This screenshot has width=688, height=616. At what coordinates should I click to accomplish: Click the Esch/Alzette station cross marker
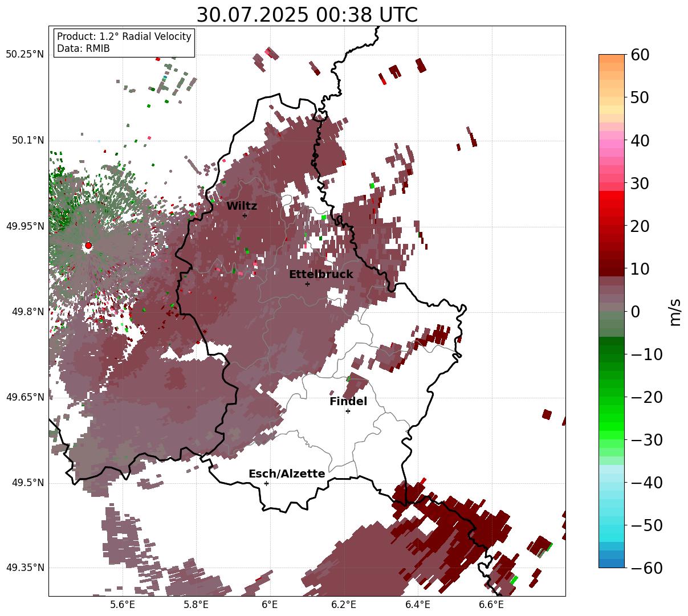(x=266, y=483)
